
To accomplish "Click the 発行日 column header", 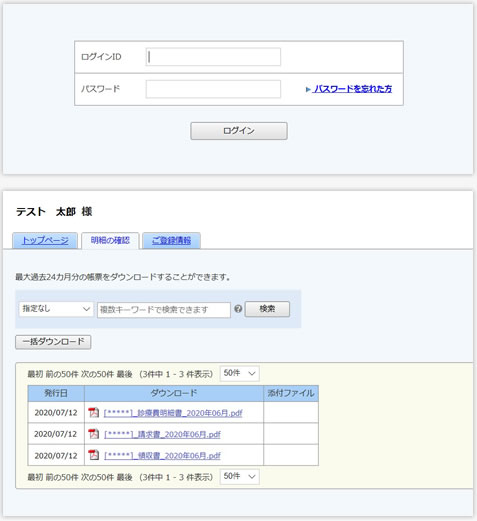I will coord(56,393).
